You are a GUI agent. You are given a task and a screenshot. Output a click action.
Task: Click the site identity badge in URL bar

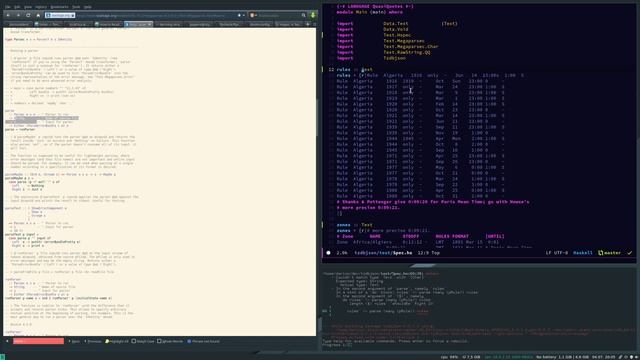(60, 15)
